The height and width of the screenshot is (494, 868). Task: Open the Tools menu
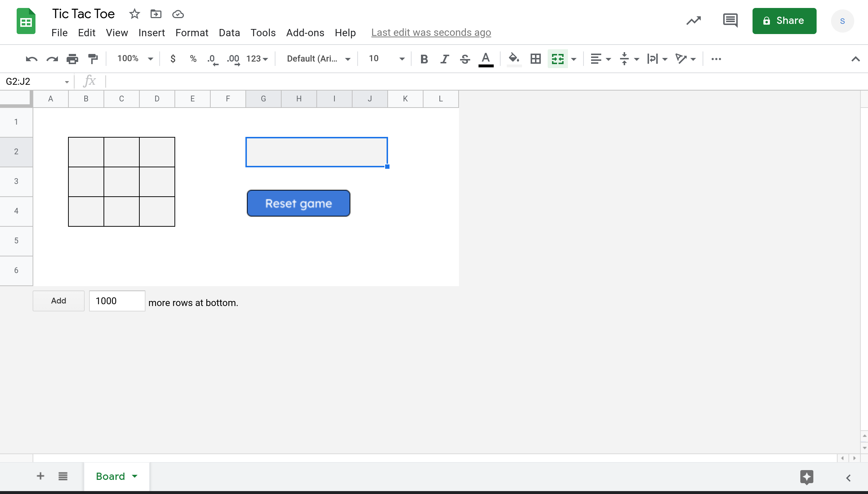tap(263, 33)
